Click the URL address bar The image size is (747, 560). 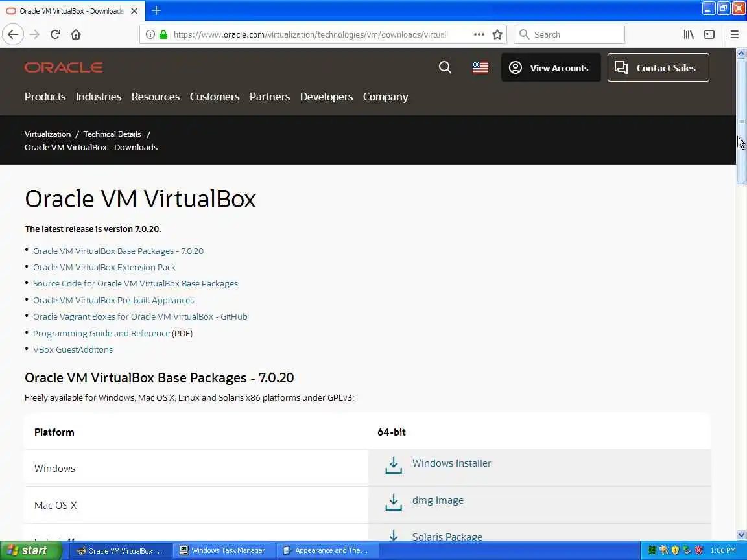(310, 34)
